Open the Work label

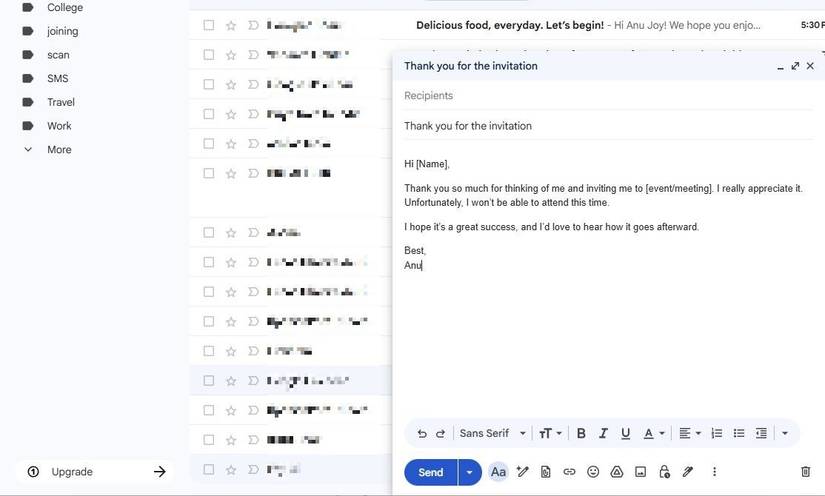(x=59, y=126)
